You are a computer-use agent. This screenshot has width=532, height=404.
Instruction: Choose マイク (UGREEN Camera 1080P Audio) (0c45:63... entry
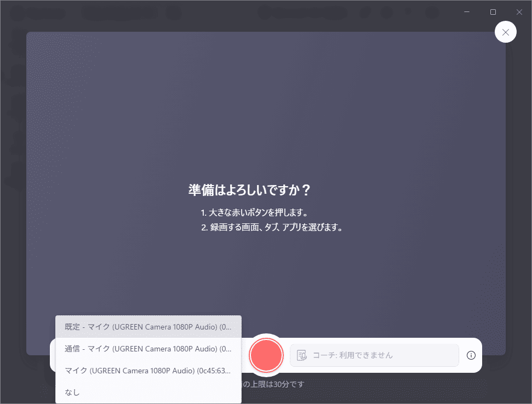coord(148,371)
